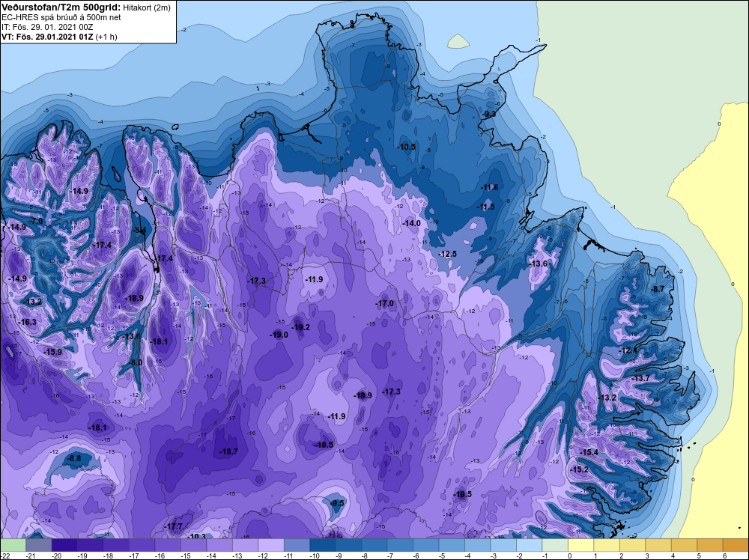This screenshot has height=560, width=749.
Task: Choose the palest lilac -12 legend swatch
Action: [271, 545]
